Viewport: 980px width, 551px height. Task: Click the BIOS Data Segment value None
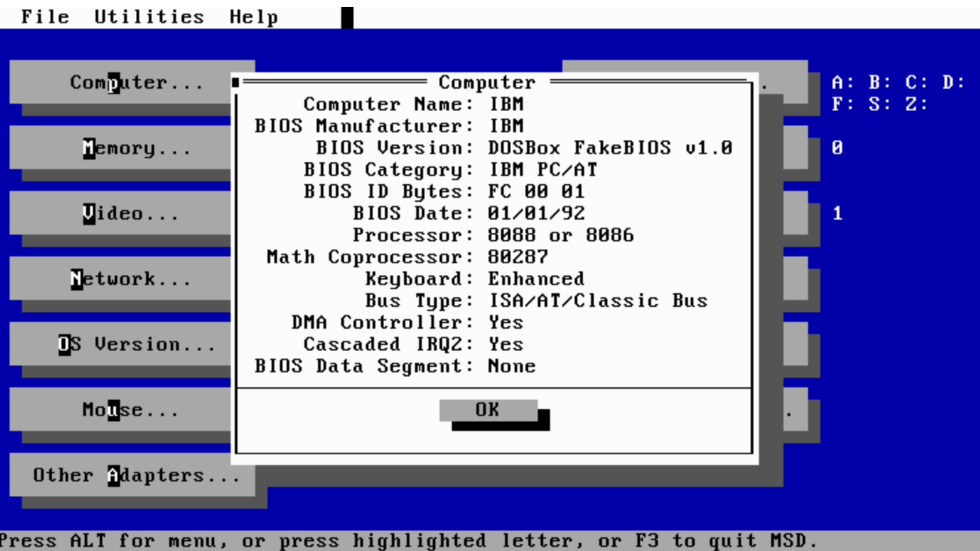point(512,366)
